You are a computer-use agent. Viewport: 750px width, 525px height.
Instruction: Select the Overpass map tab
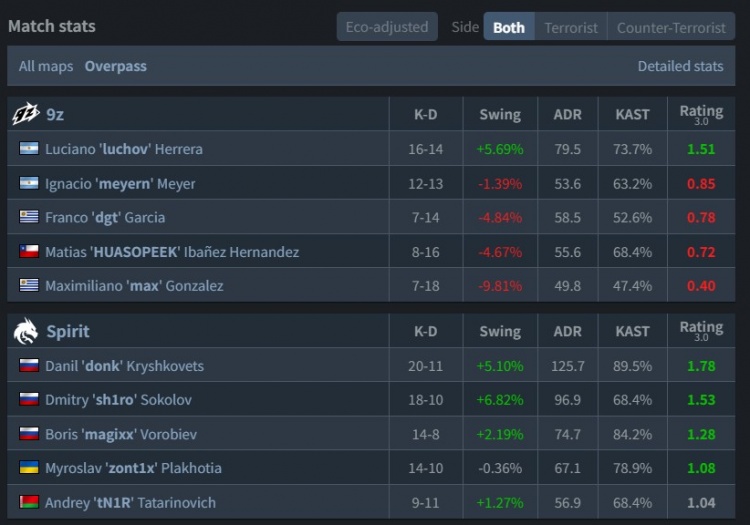point(115,66)
